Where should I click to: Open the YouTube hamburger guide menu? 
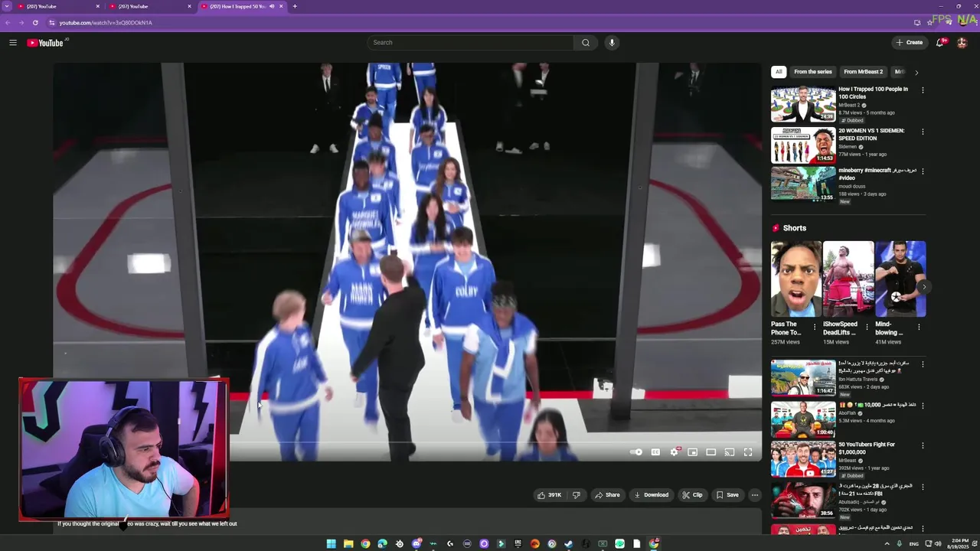[13, 43]
